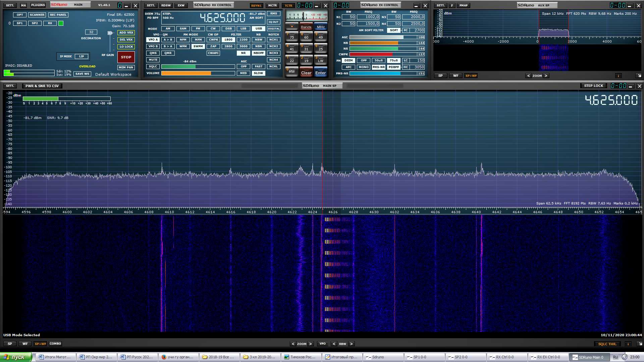The width and height of the screenshot is (644, 362).
Task: Select the 25m band keypad key
Action: (321, 48)
